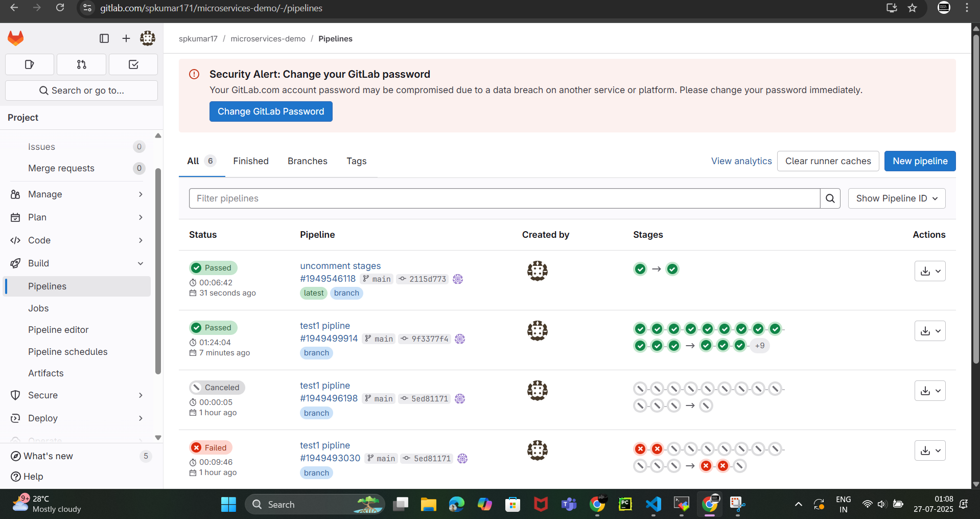Image resolution: width=980 pixels, height=519 pixels.
Task: Open the Show Pipeline ID dropdown
Action: coord(897,198)
